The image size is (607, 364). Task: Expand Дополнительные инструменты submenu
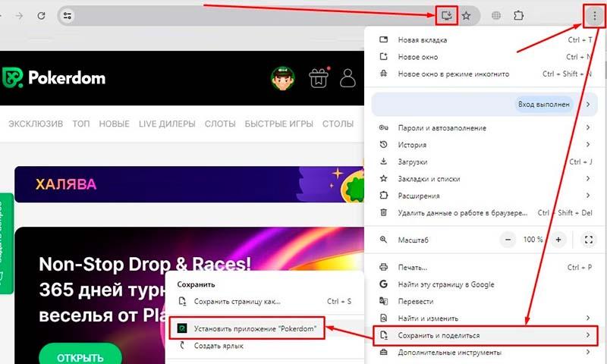[485, 353]
